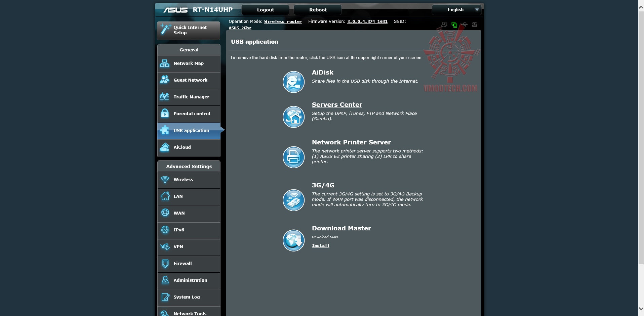The width and height of the screenshot is (644, 316).
Task: Open the VPN settings page
Action: (x=189, y=247)
